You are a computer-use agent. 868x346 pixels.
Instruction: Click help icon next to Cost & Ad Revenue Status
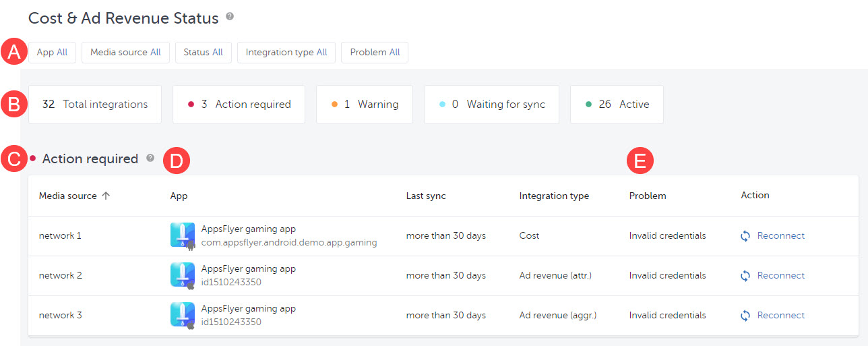[230, 17]
